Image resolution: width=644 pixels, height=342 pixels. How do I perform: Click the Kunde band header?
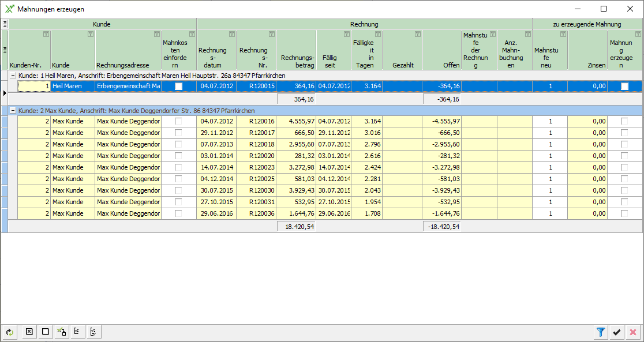102,24
